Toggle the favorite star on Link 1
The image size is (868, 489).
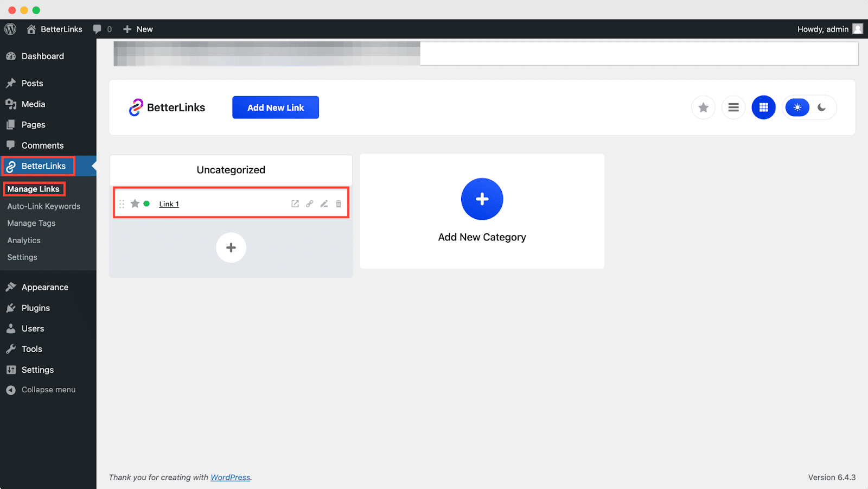135,204
